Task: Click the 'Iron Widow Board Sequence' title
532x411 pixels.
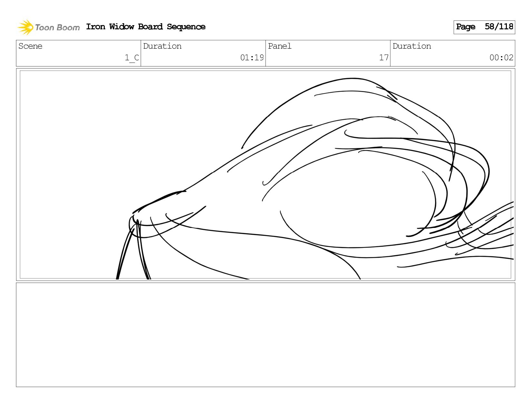Action: [x=146, y=27]
